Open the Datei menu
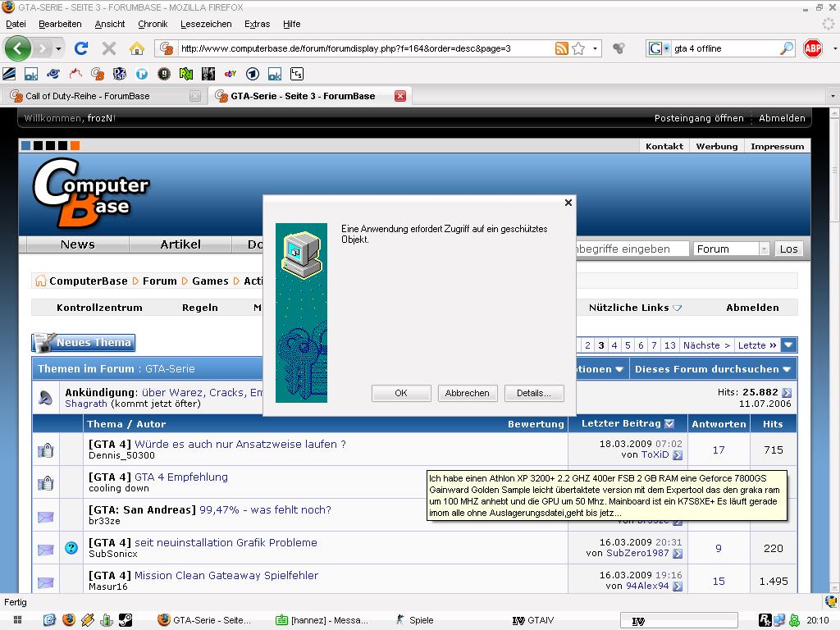 coord(16,24)
